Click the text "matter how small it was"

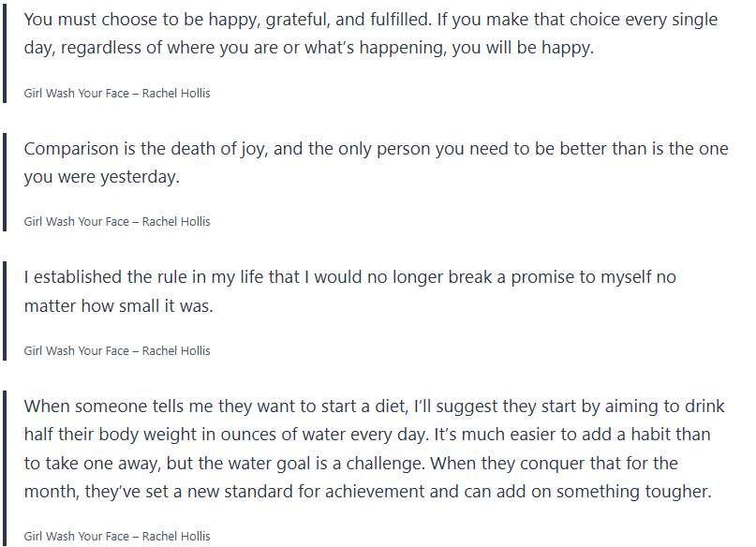[119, 306]
